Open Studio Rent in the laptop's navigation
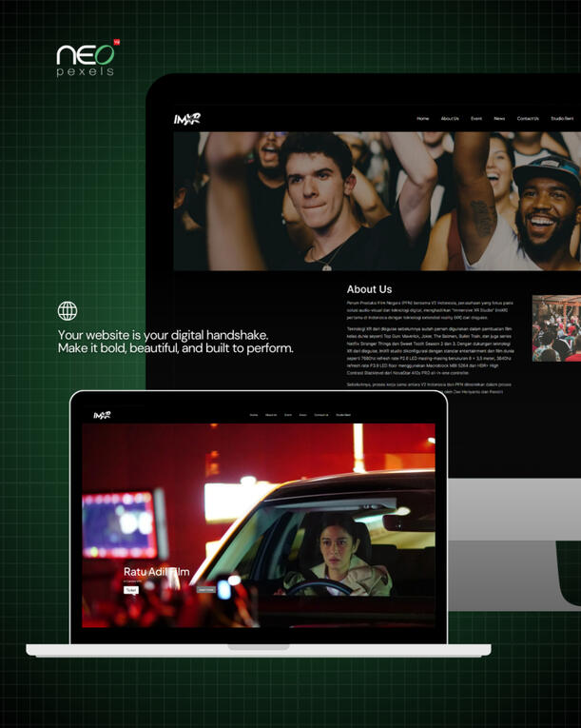This screenshot has height=728, width=581. pos(343,415)
